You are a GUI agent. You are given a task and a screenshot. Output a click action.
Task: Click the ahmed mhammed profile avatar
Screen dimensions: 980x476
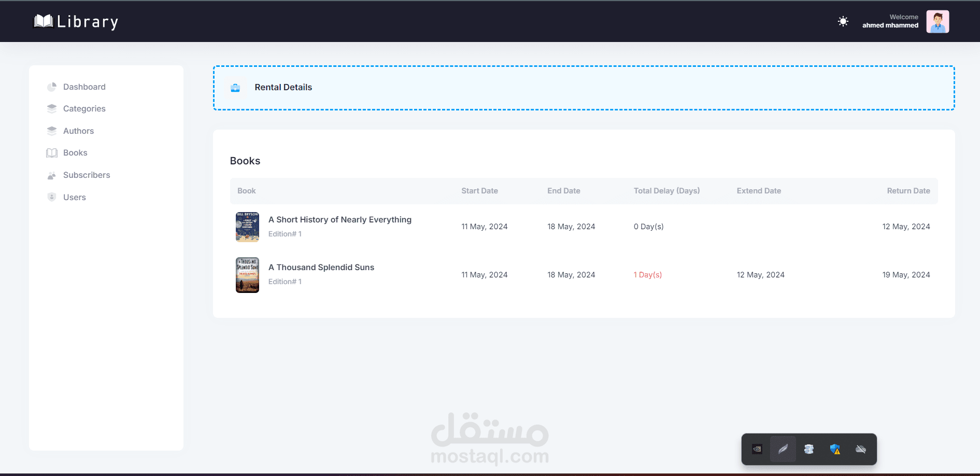[x=938, y=21]
